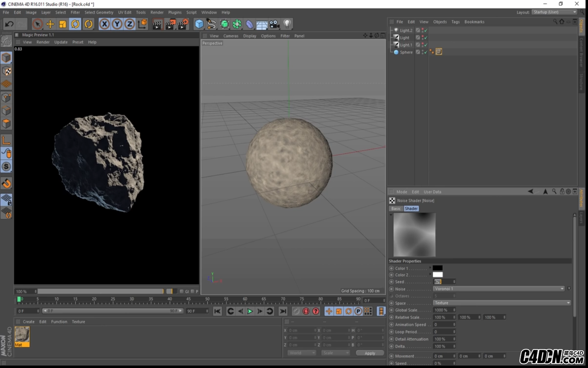Select the Light.1 object
The image size is (588, 368).
click(406, 45)
